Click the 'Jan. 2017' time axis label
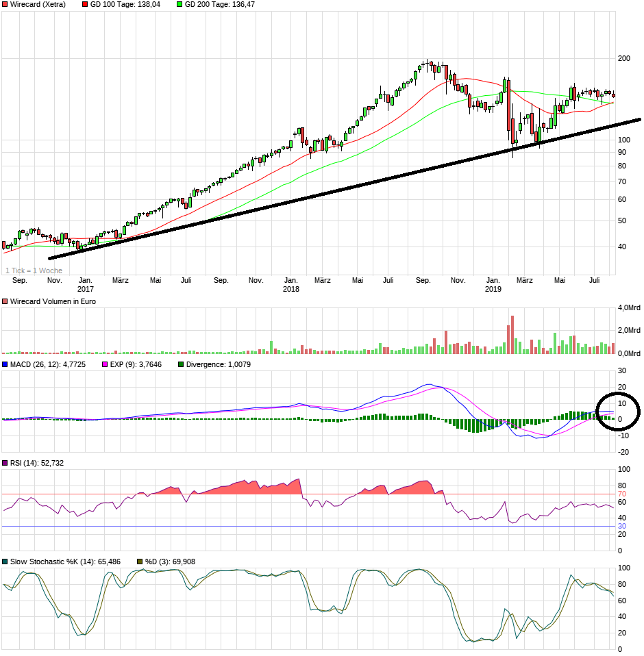Viewport: 644px width, 656px height. click(x=86, y=285)
